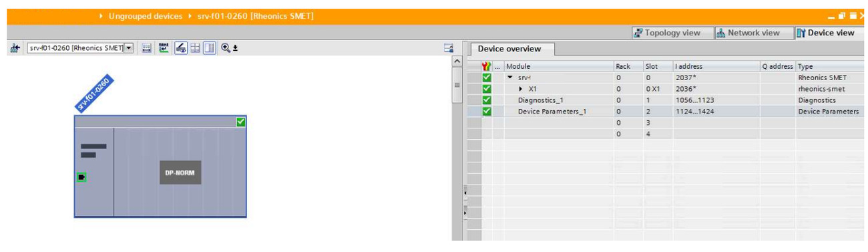
Task: Click the Module column header
Action: click(559, 66)
